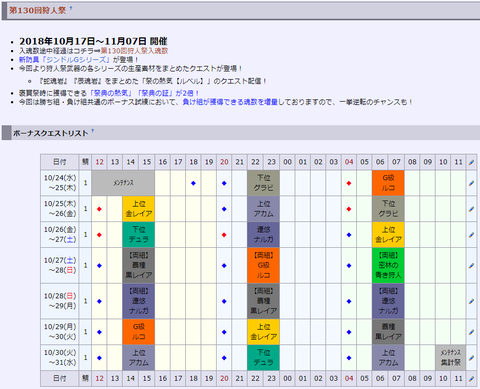Click the 10/26(金)~27(土) date cell
The height and width of the screenshot is (389, 480).
click(x=60, y=235)
